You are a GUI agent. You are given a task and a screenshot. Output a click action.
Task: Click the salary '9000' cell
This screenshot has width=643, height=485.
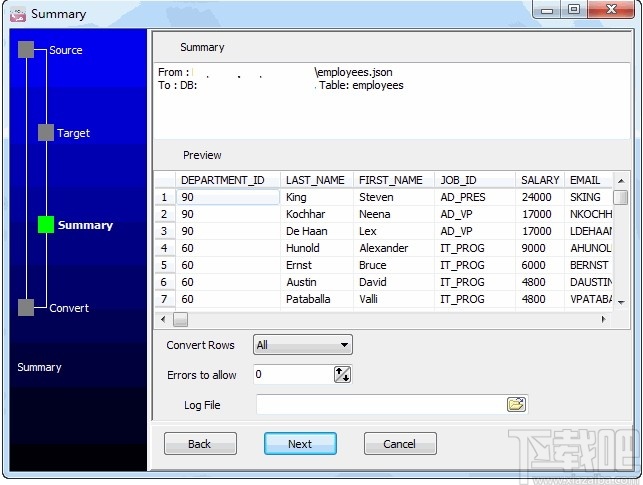click(x=540, y=248)
